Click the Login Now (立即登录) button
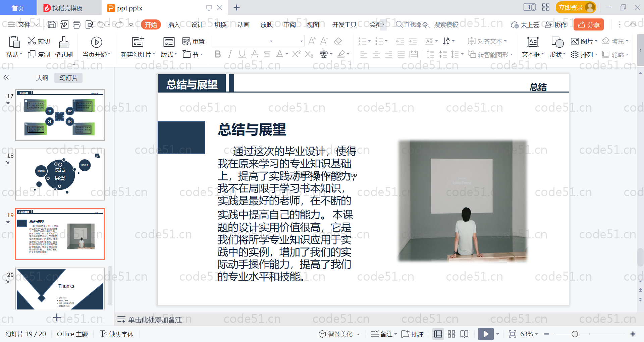The height and width of the screenshot is (342, 644). point(576,7)
